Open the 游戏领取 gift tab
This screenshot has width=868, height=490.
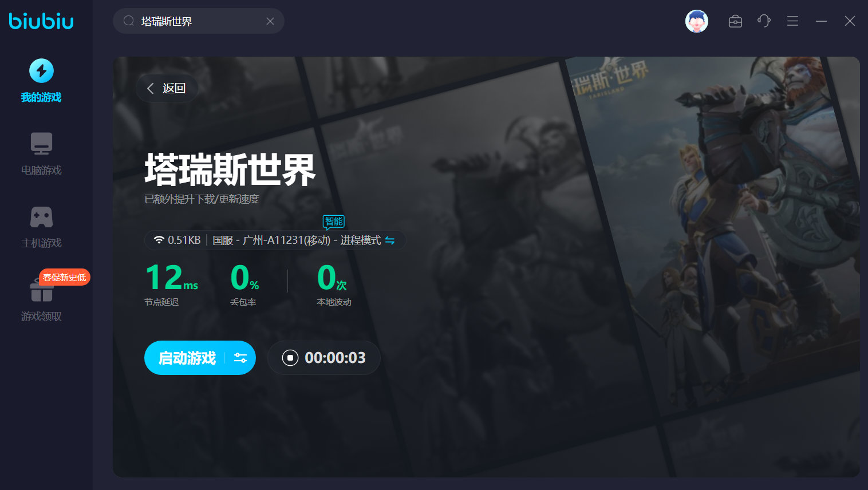pyautogui.click(x=41, y=299)
